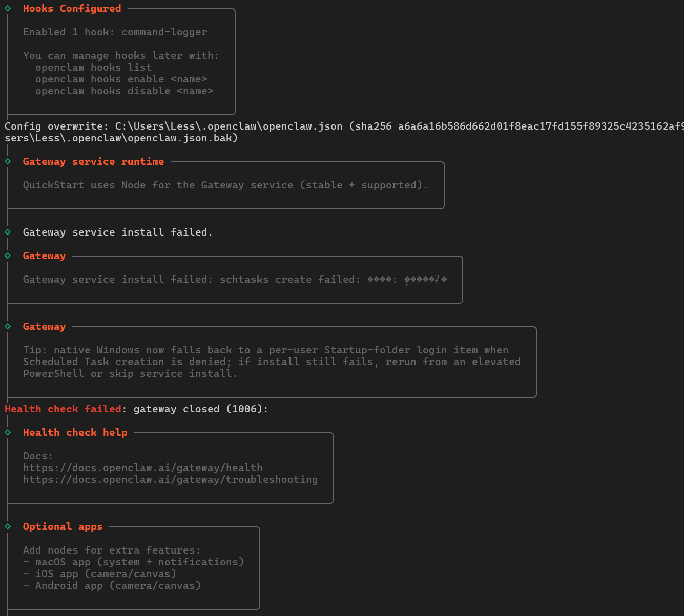Select the 'Android app (camera/canvas)' entry

(112, 585)
